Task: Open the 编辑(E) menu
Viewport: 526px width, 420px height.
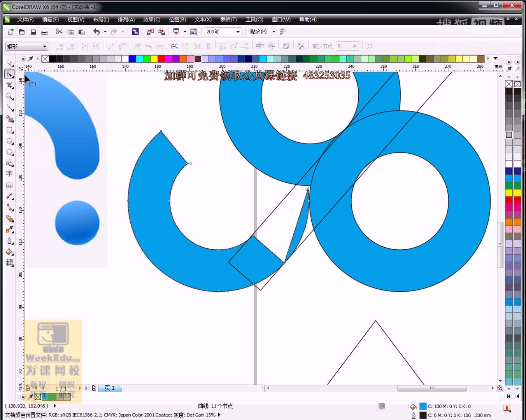Action: click(x=50, y=19)
